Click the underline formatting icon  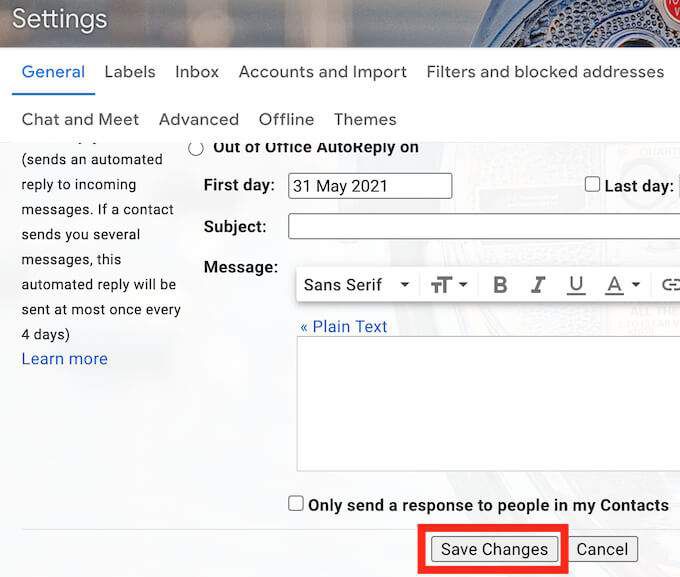coord(576,285)
